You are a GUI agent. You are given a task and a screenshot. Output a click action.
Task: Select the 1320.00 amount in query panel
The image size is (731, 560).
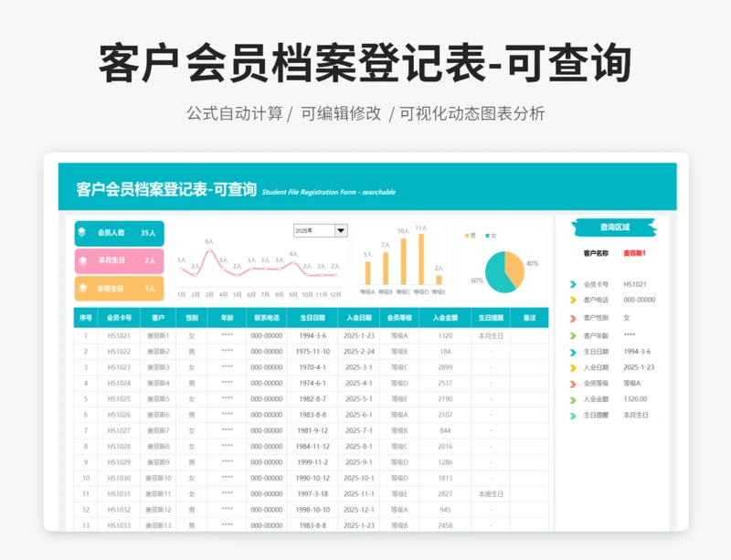pyautogui.click(x=635, y=399)
